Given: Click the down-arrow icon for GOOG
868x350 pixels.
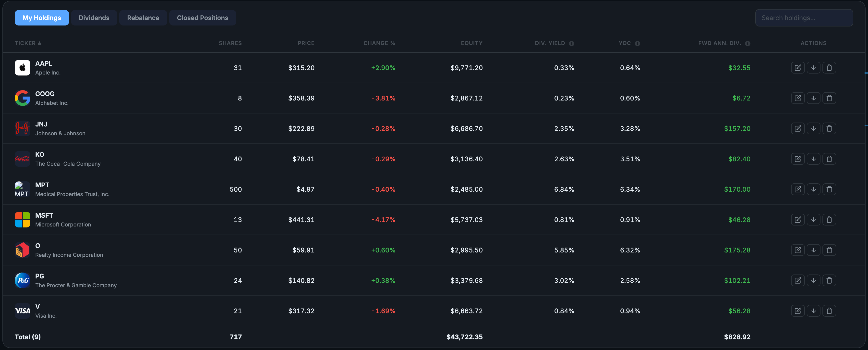Looking at the screenshot, I should point(813,98).
